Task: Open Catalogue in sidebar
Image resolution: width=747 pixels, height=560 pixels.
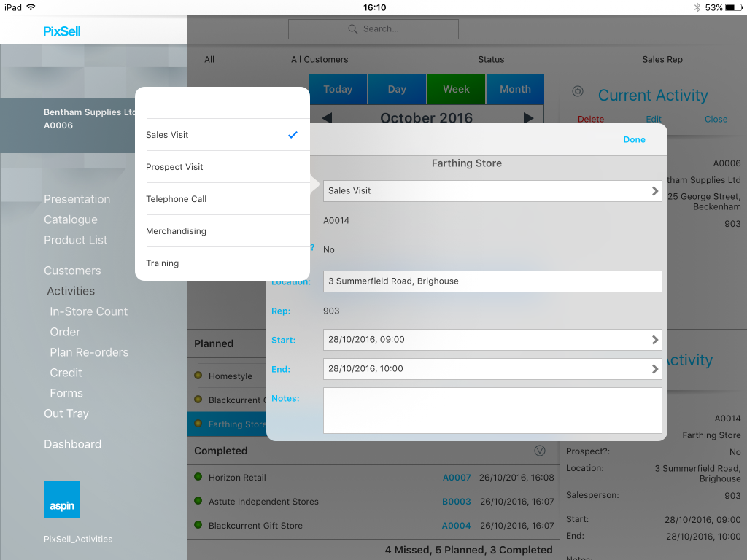Action: click(71, 219)
